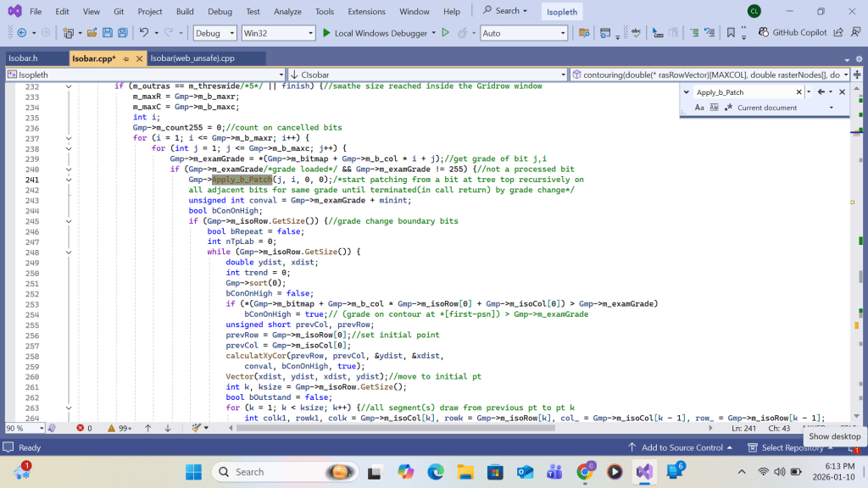Click the Undo arrow icon
This screenshot has width=868, height=488.
click(x=144, y=33)
